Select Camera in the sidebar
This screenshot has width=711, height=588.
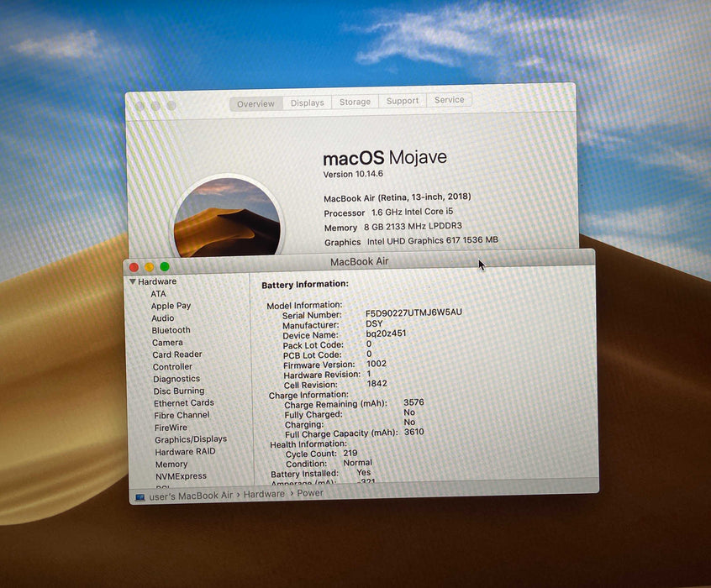[167, 342]
